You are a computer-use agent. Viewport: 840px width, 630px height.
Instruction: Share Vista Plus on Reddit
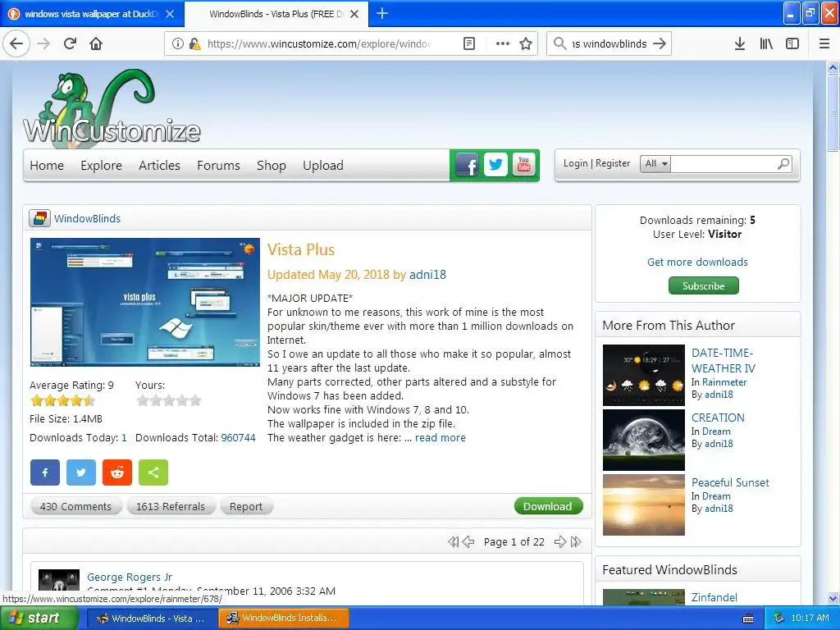tap(117, 472)
